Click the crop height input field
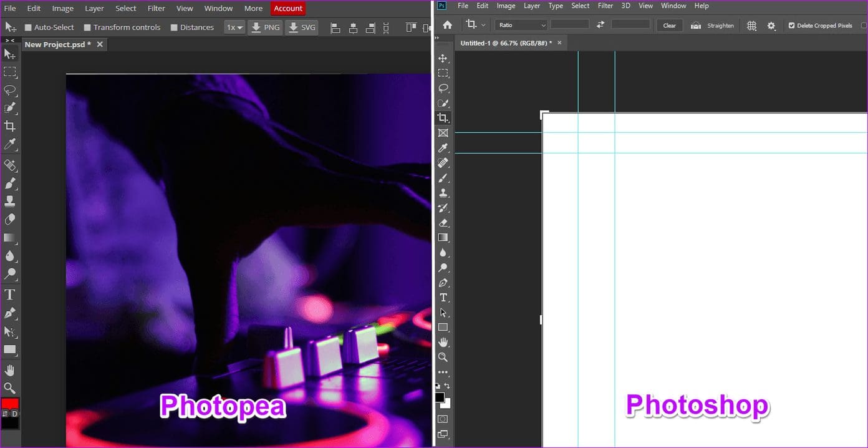This screenshot has height=448, width=868. [x=630, y=25]
